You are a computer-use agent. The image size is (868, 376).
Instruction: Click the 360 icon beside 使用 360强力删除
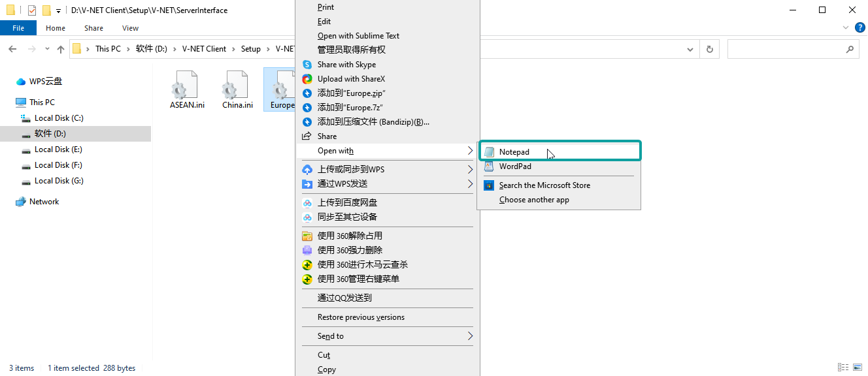coord(307,251)
